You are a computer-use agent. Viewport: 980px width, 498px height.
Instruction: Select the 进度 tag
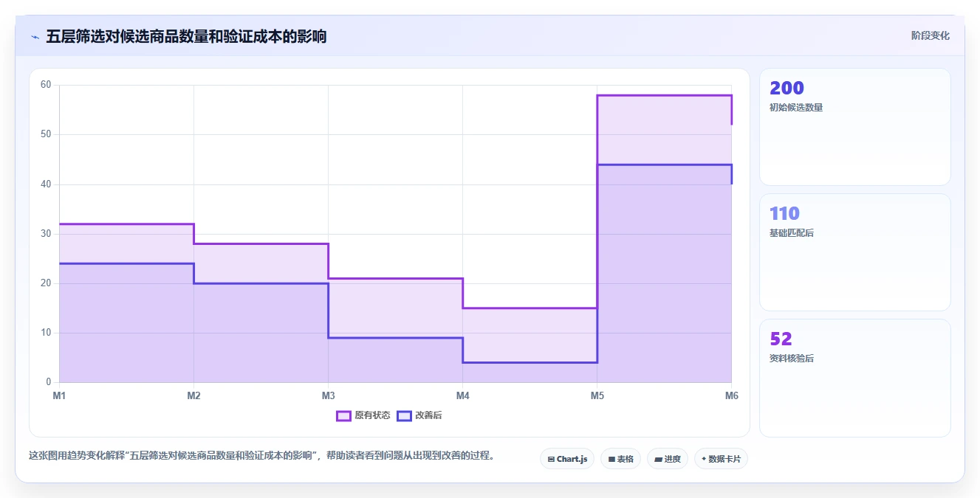pyautogui.click(x=668, y=459)
